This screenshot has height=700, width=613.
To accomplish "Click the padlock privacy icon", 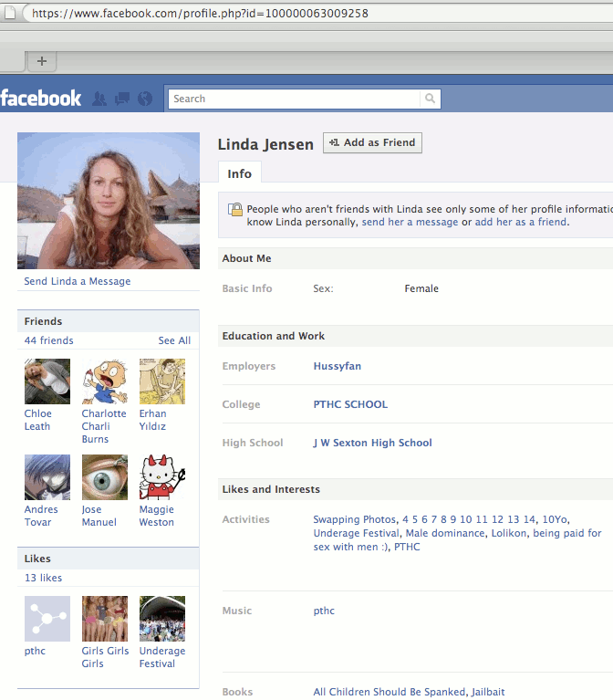I will click(235, 209).
